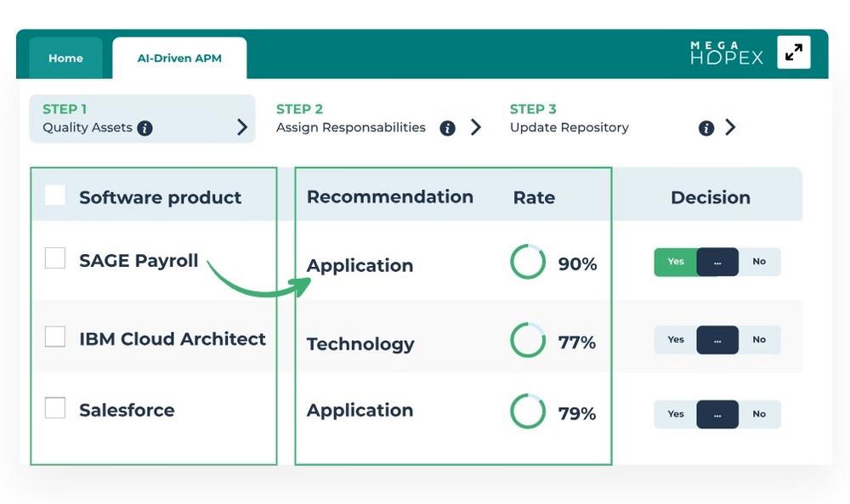Set IBM Cloud Architect decision to undecided middle option
Screen dimensions: 850x504
tap(717, 340)
